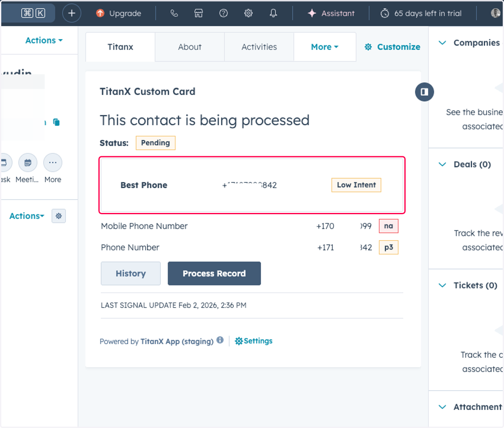Open the marketplace storefront icon
504x428 pixels.
(199, 13)
